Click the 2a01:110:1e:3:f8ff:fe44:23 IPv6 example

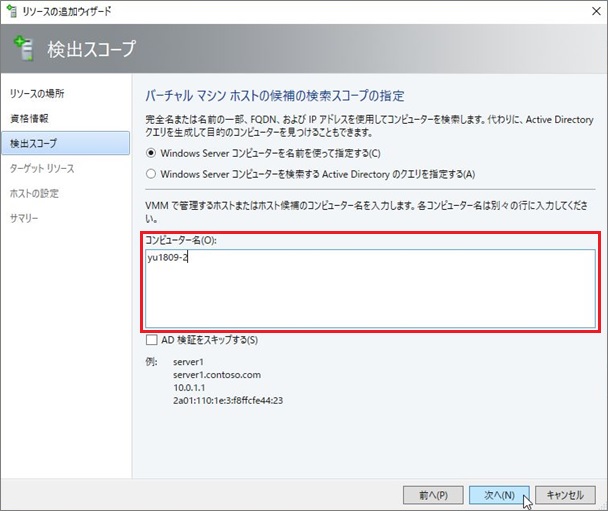228,400
